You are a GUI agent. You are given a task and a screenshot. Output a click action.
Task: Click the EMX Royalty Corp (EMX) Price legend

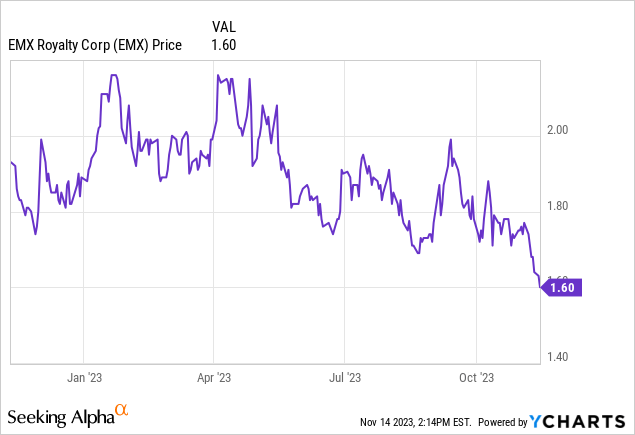[95, 45]
